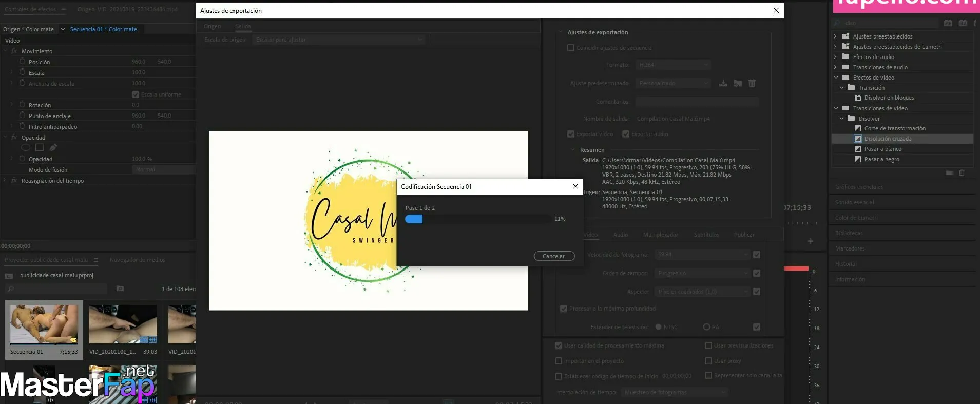
Task: Toggle Procesar a la máxima profundidad
Action: (564, 309)
